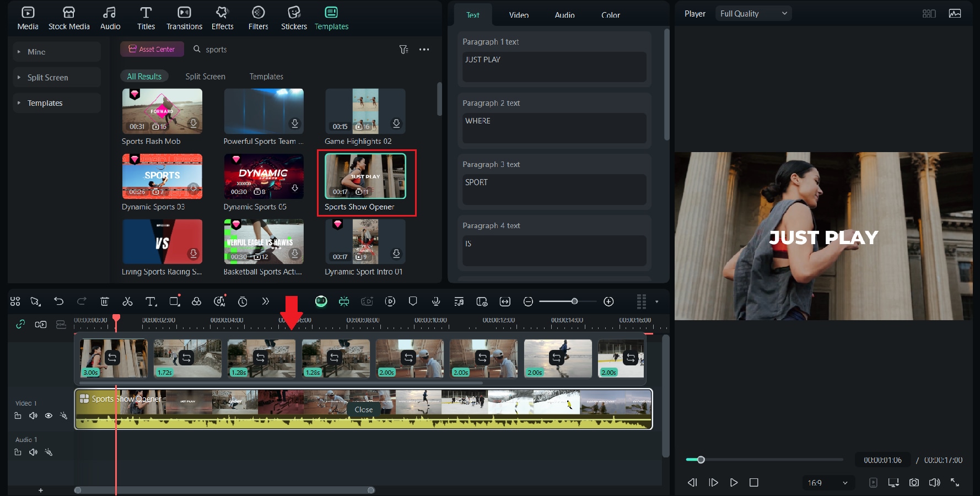Select Sports Flash Mob template thumbnail
The width and height of the screenshot is (980, 496).
pyautogui.click(x=162, y=111)
